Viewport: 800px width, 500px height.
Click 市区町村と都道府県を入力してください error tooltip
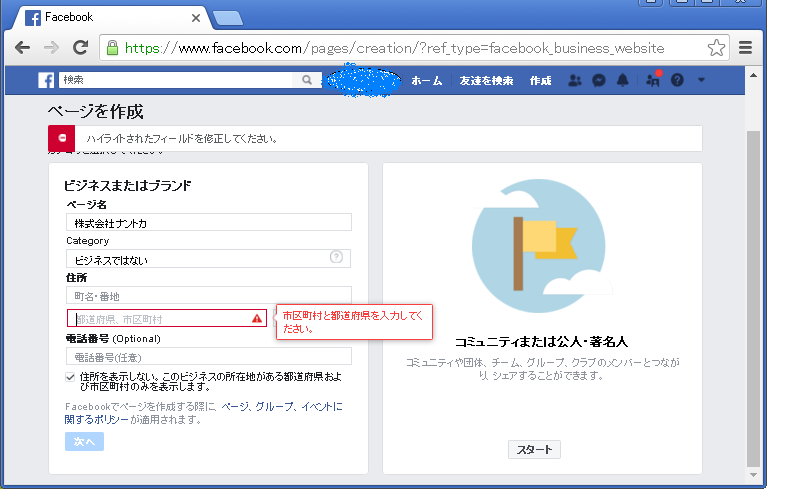click(x=354, y=322)
